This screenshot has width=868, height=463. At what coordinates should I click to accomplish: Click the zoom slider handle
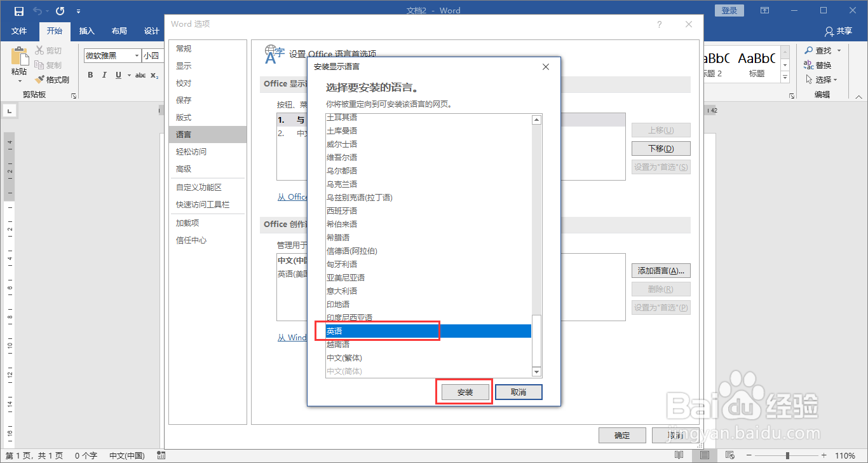787,455
